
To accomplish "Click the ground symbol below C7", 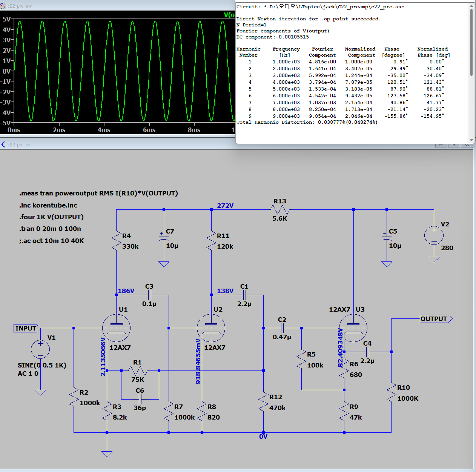I will pyautogui.click(x=164, y=264).
